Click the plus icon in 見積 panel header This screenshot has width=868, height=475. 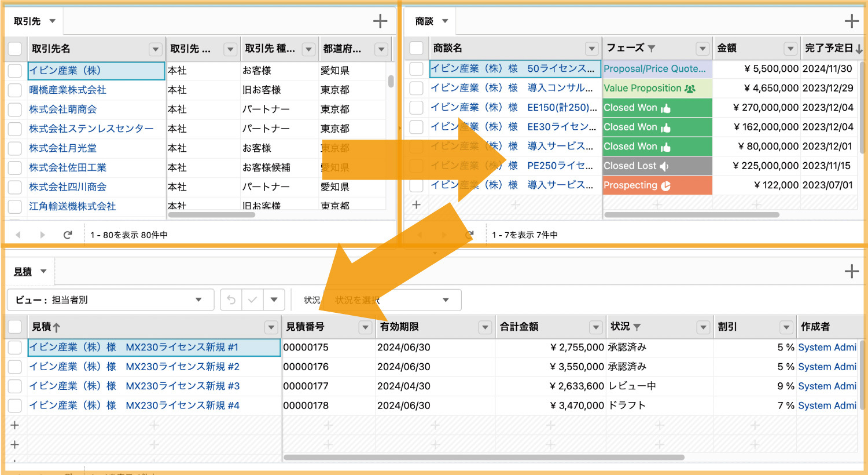pyautogui.click(x=851, y=271)
